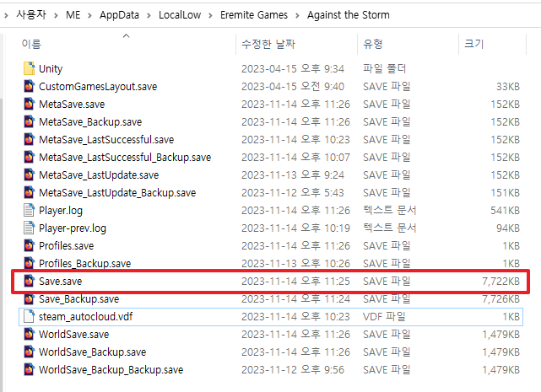The image size is (541, 392).
Task: Select the file name MetaSave.save
Action: click(72, 105)
